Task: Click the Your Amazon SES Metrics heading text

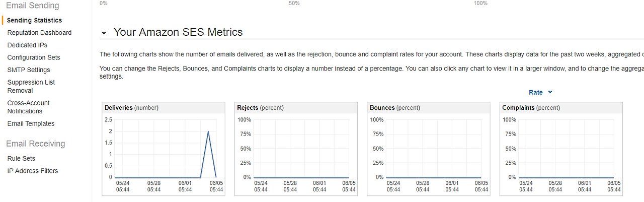Action: [x=178, y=32]
